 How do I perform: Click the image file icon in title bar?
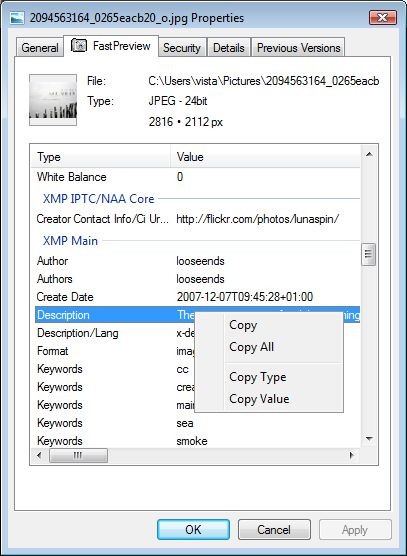point(17,17)
